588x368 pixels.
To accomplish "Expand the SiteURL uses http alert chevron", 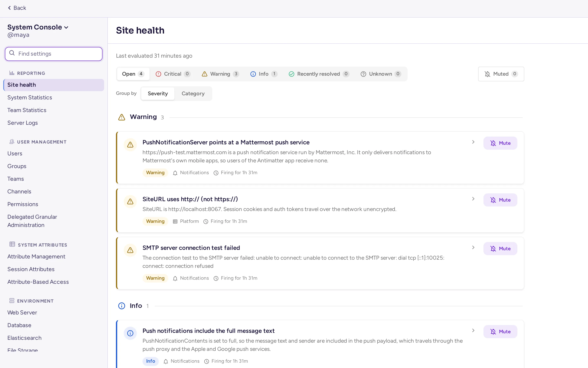I will pyautogui.click(x=473, y=199).
